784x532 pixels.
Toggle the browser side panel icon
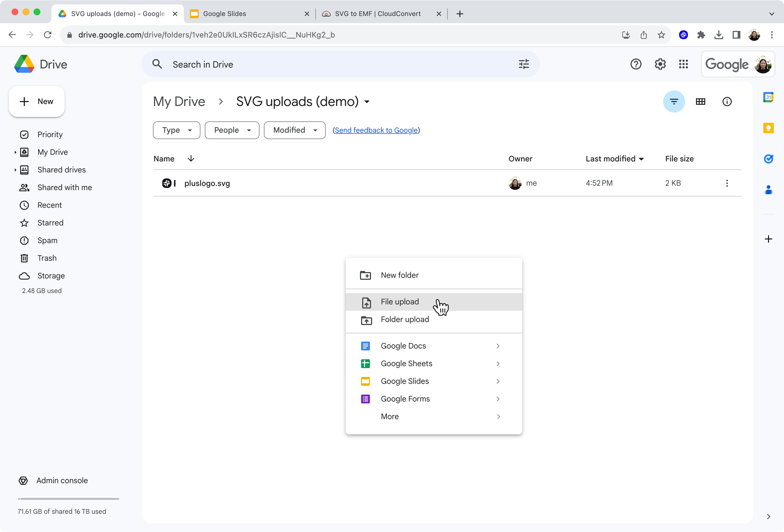[x=736, y=35]
